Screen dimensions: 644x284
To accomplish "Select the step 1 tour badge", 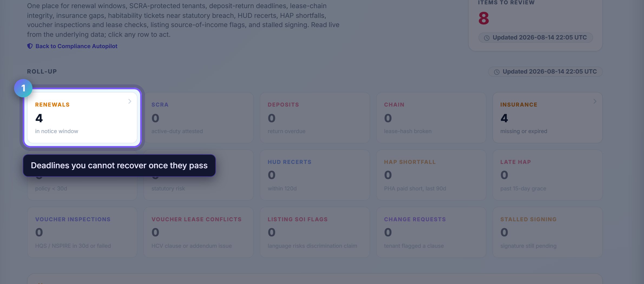I will click(x=23, y=88).
